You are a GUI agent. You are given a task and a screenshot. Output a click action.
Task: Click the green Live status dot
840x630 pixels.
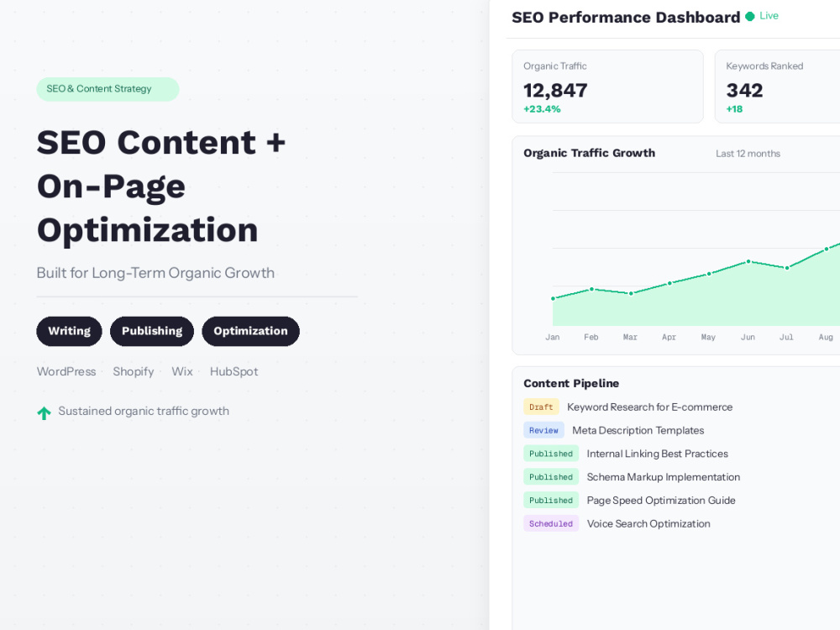[x=750, y=17]
